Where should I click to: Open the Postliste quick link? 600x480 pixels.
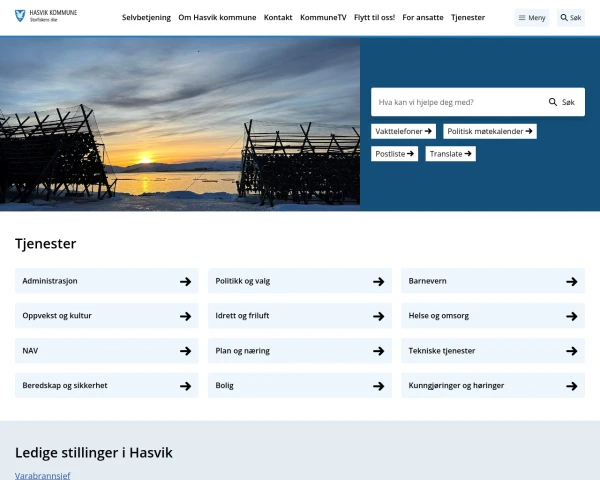coord(395,154)
